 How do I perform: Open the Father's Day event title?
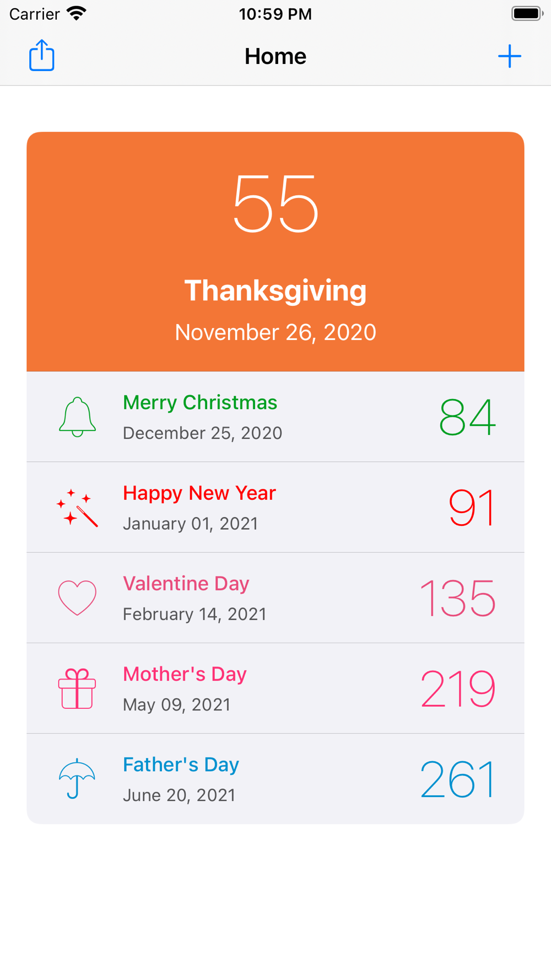pos(181,764)
